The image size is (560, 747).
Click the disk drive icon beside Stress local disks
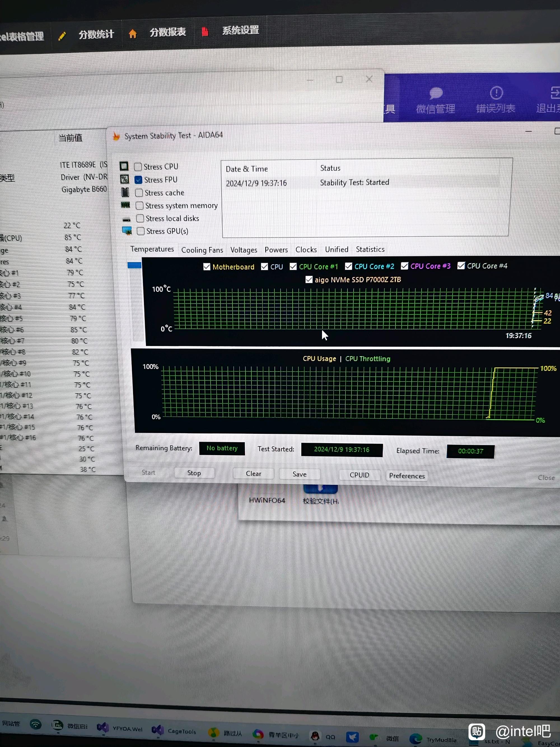127,220
